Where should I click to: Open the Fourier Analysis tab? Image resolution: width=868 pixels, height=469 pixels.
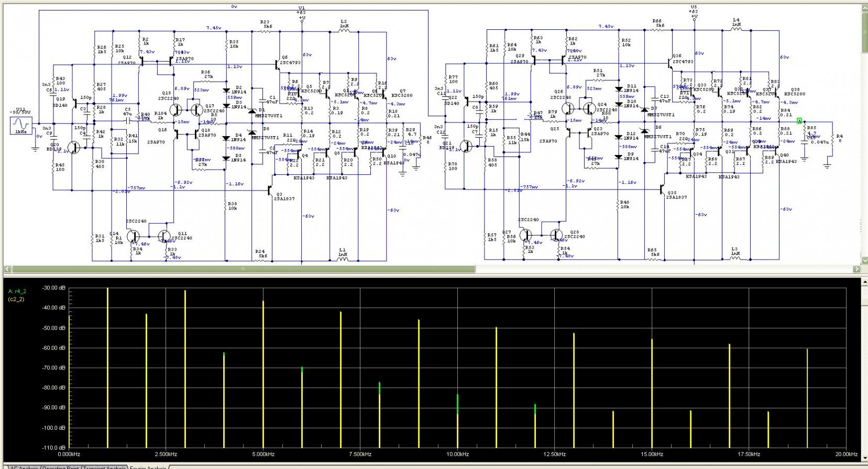click(148, 467)
